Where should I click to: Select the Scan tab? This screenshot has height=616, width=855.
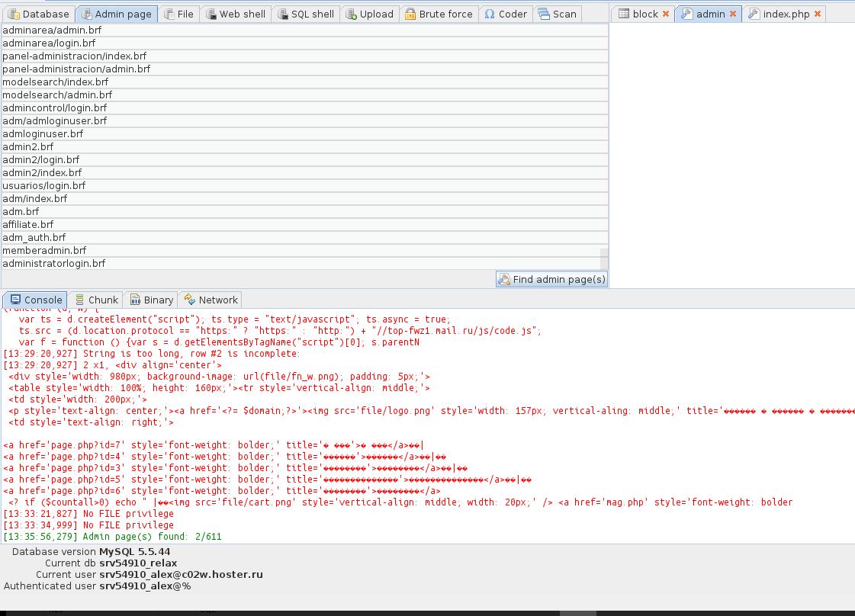coord(558,14)
